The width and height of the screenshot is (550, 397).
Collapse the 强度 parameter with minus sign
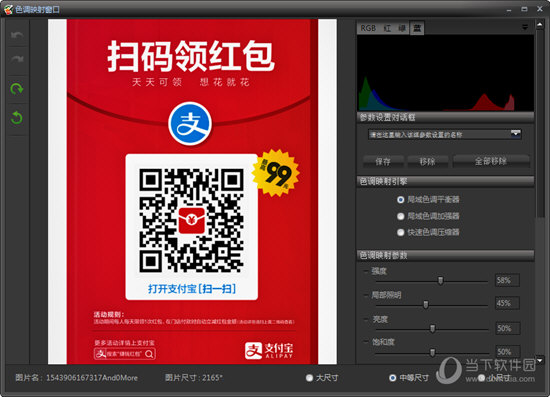pyautogui.click(x=366, y=271)
